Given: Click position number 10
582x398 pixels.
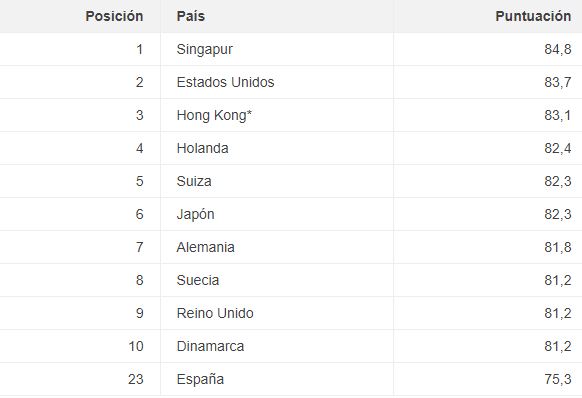Looking at the screenshot, I should point(135,346).
